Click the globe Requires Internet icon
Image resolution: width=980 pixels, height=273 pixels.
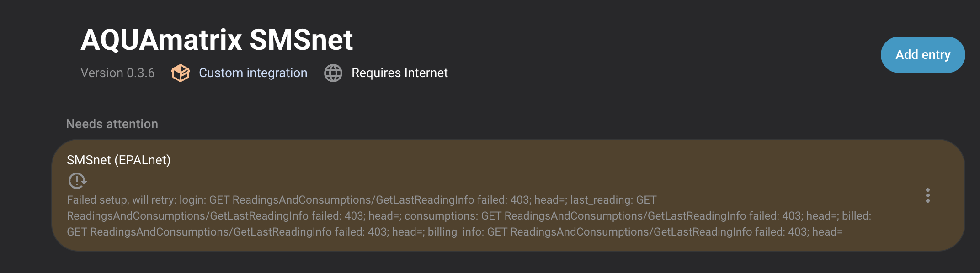(x=333, y=73)
